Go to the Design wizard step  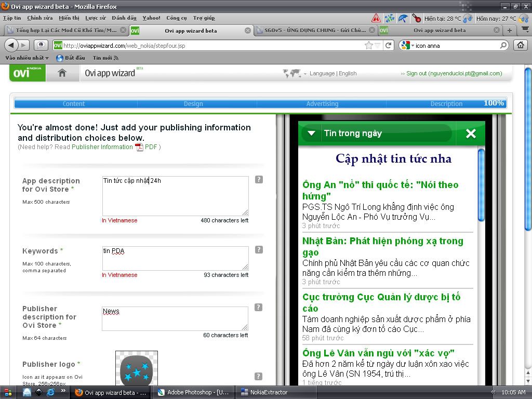point(193,103)
